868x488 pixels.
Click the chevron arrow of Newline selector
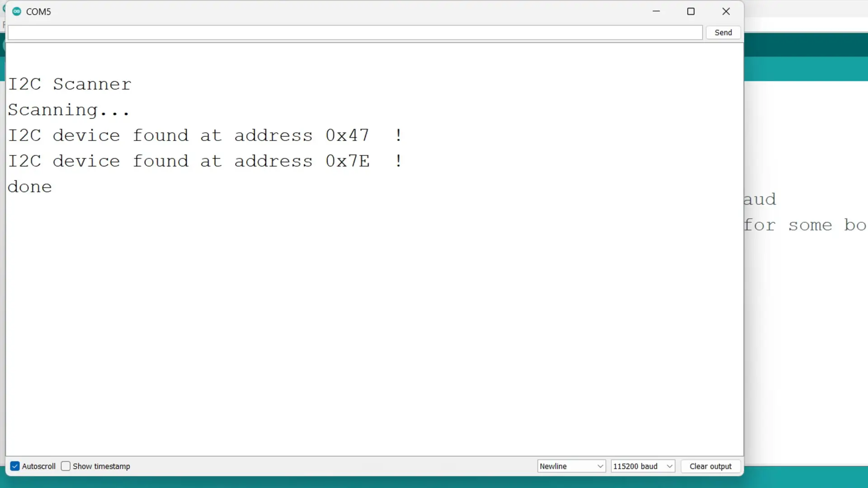(x=600, y=466)
